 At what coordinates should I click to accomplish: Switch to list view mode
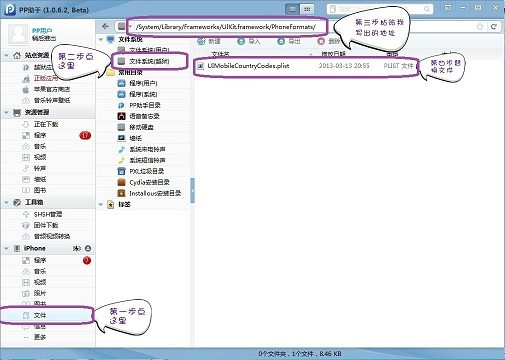point(292,9)
